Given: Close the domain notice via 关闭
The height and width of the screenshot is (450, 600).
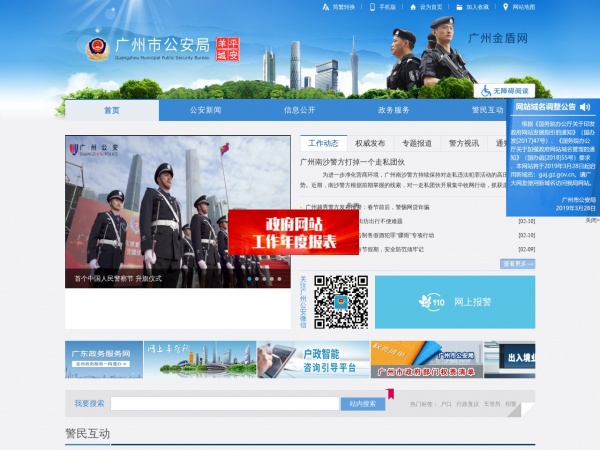Looking at the screenshot, I should point(592,221).
